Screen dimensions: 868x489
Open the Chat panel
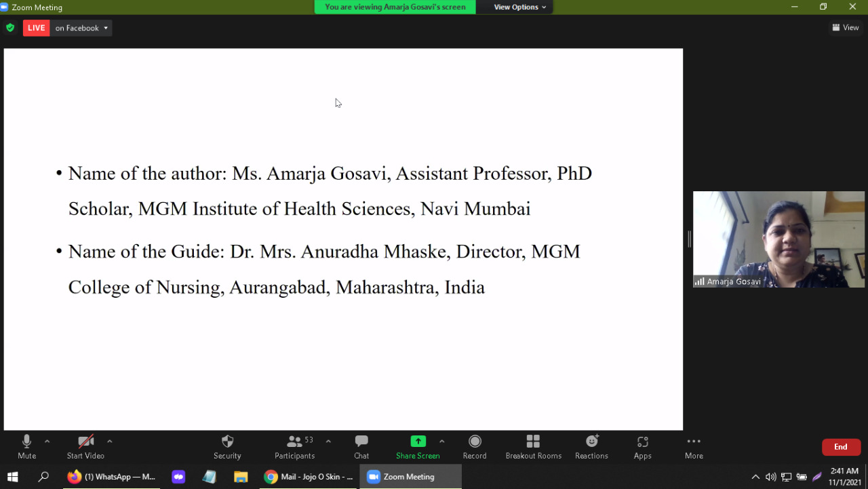pyautogui.click(x=361, y=447)
